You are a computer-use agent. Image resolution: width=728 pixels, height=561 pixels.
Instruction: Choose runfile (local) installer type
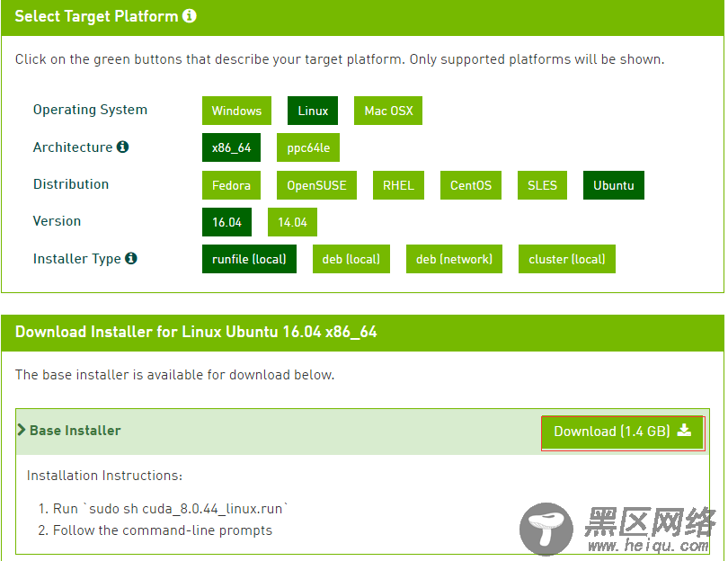(249, 259)
